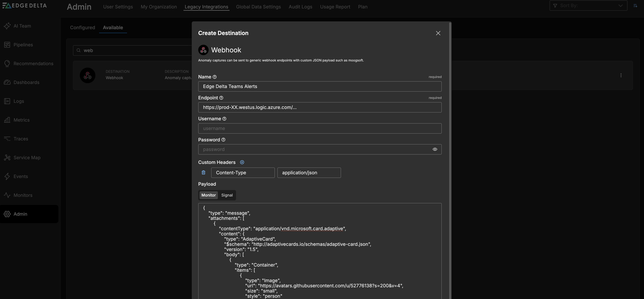Switch the payload to Signal
This screenshot has width=644, height=299.
pos(226,195)
